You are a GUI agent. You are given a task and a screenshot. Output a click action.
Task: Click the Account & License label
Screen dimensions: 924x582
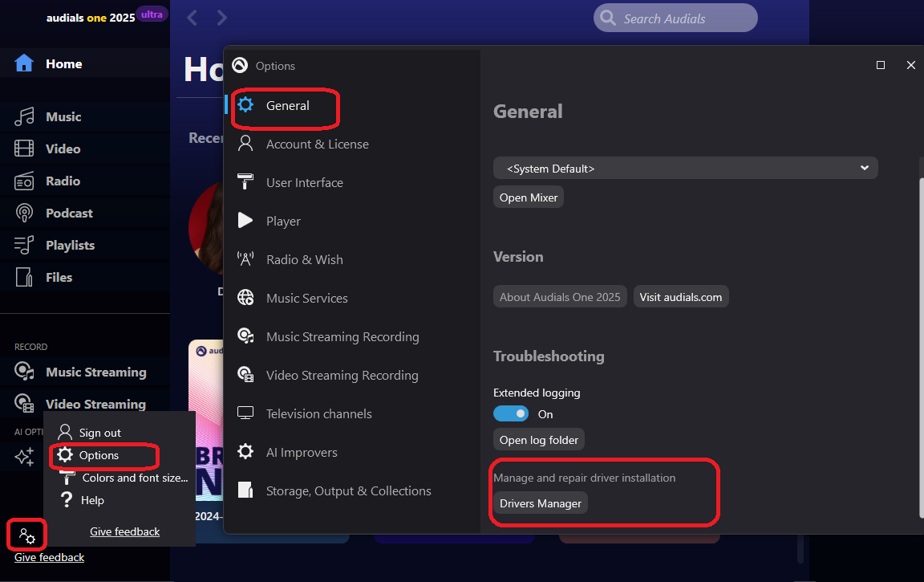(318, 144)
